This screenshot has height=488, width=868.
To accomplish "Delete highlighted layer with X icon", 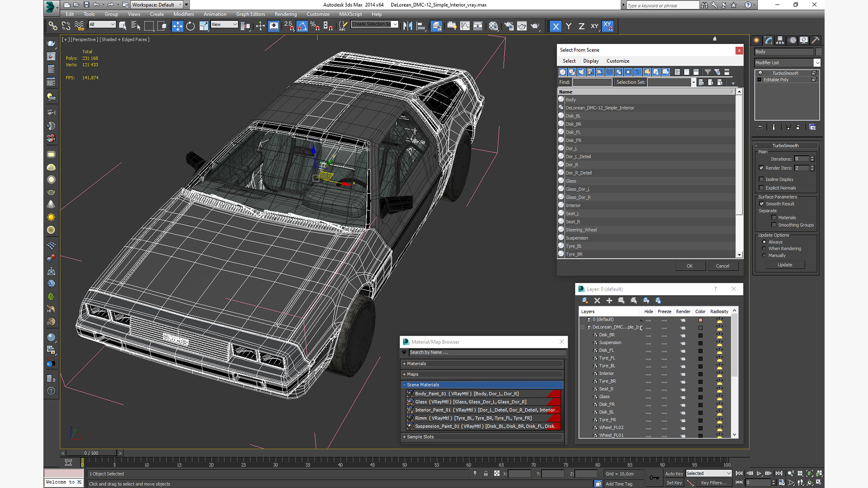I will [x=597, y=300].
